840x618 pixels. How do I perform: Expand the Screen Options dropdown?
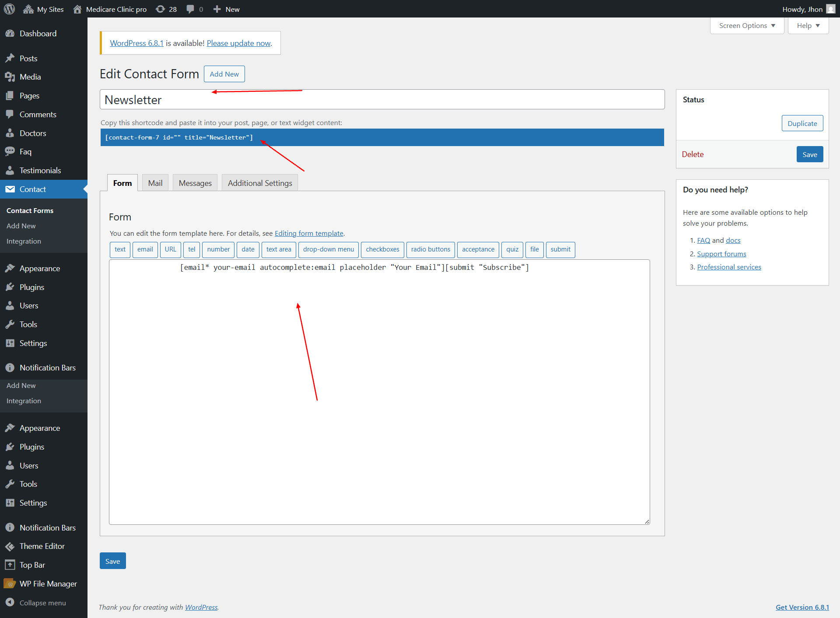(x=747, y=26)
